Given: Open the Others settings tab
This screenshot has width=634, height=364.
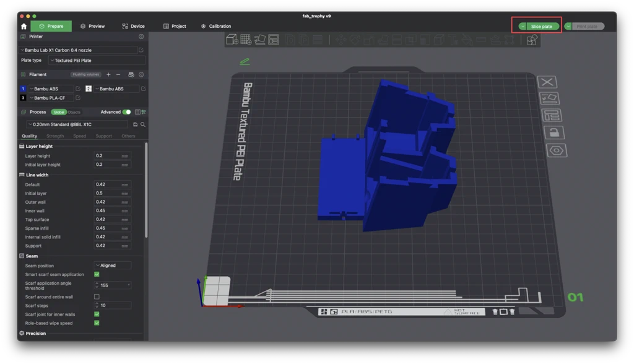Looking at the screenshot, I should pyautogui.click(x=128, y=136).
